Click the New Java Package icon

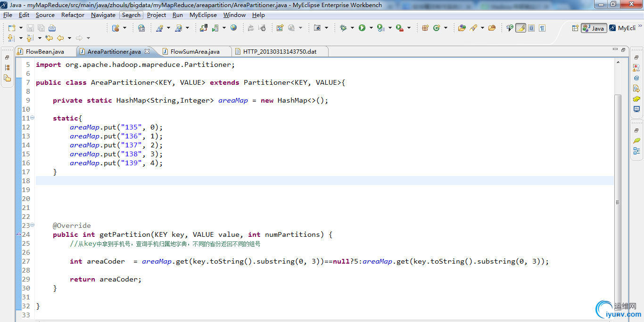point(425,28)
